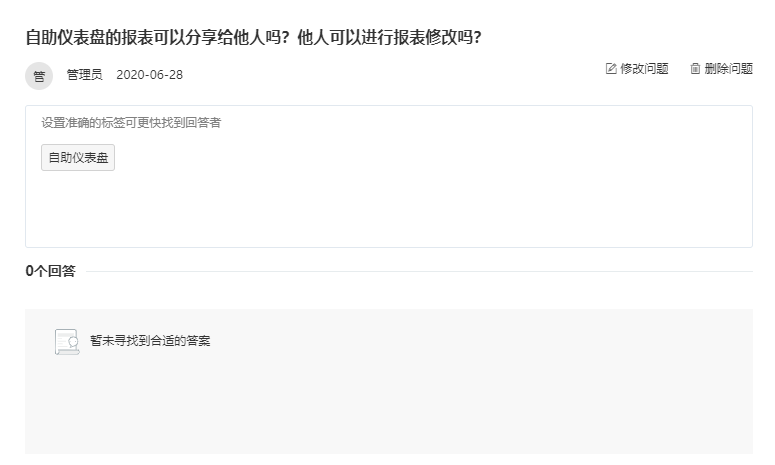775x465 pixels.
Task: Click the word 回答 in 0个回答
Action: tap(61, 271)
